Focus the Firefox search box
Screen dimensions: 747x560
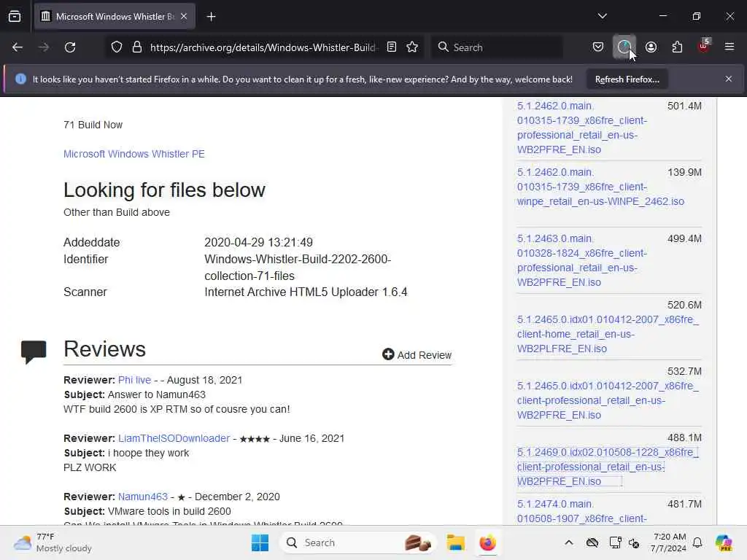click(498, 47)
